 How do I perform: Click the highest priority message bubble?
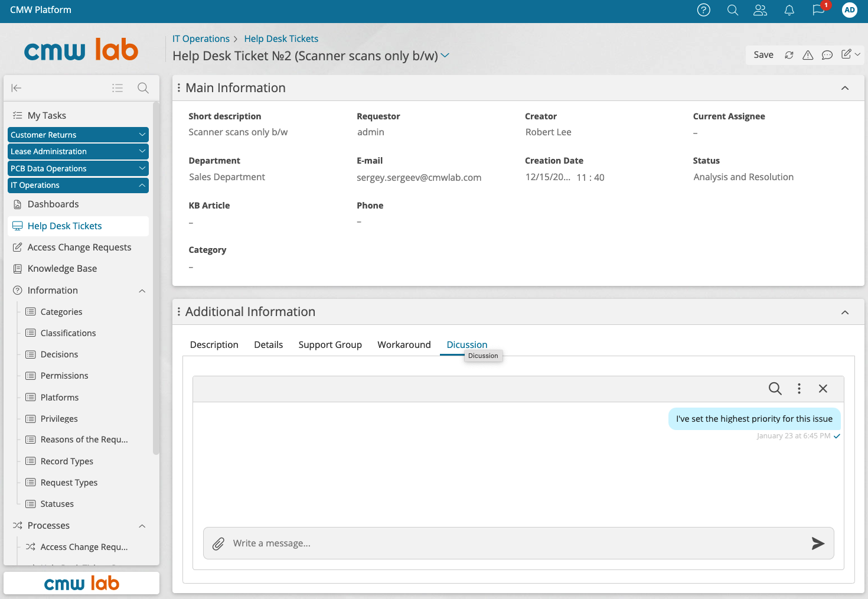pos(754,419)
